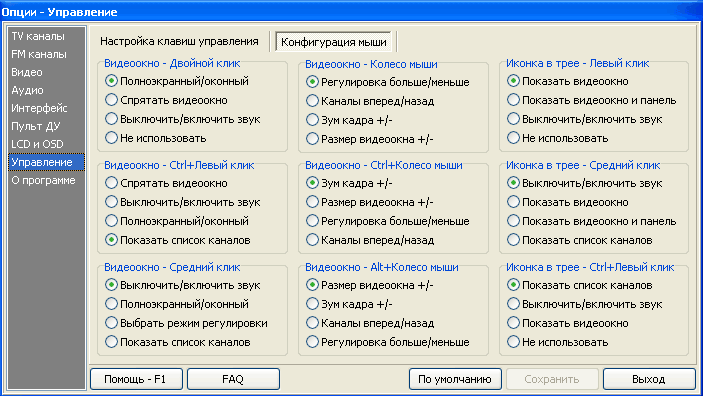Screen dimensions: 703x396
Task: Choose Показать список каналов for Видеоокно Ctrl+Левый клик
Action: [178, 240]
